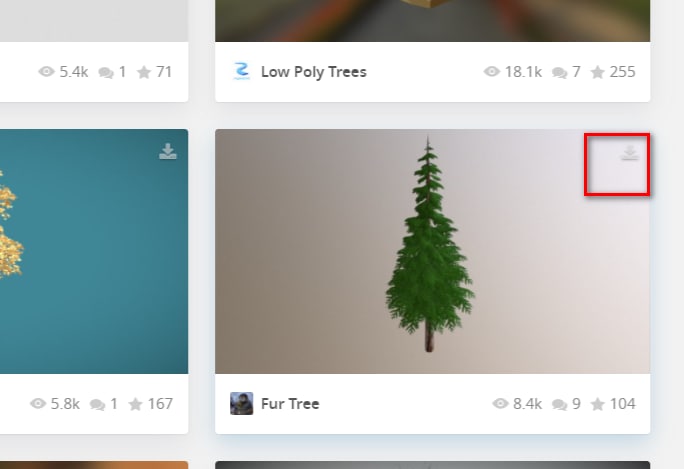Click comments icon beside 9 on Fur Tree
Image resolution: width=684 pixels, height=469 pixels.
pyautogui.click(x=559, y=404)
